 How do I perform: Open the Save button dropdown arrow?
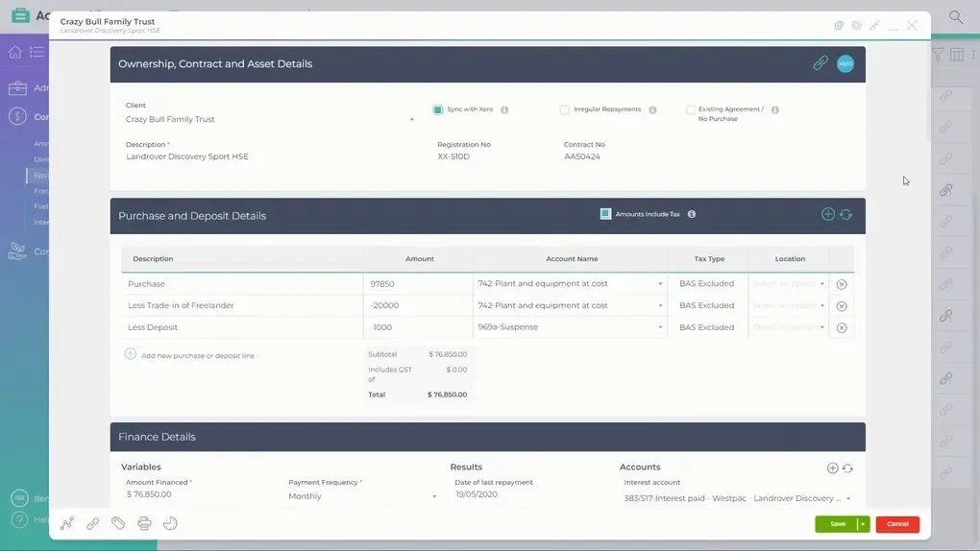(863, 524)
